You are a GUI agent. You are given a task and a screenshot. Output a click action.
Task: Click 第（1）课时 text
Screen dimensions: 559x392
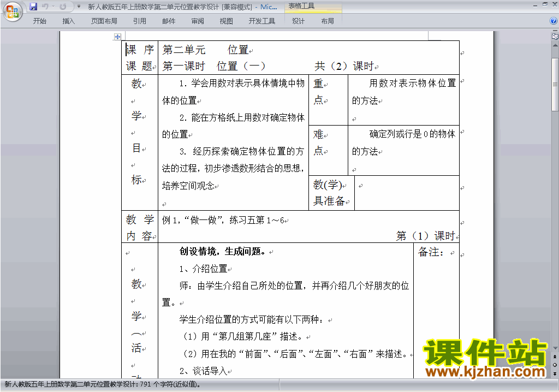(x=426, y=236)
